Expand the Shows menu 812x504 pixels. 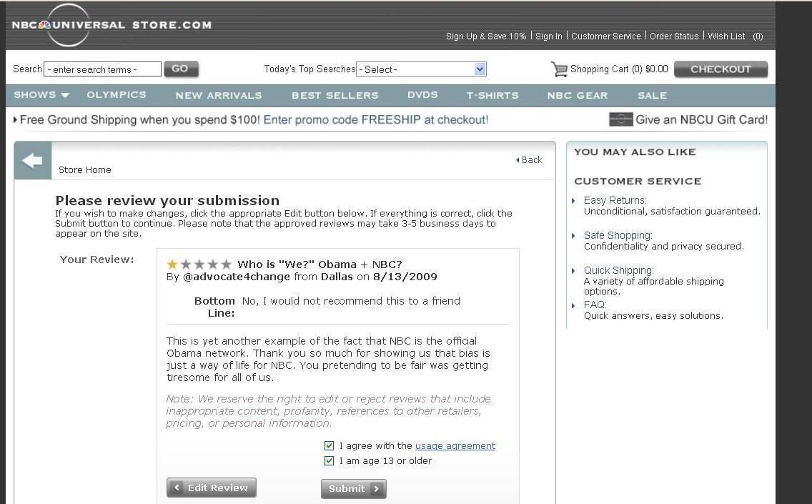[x=41, y=95]
